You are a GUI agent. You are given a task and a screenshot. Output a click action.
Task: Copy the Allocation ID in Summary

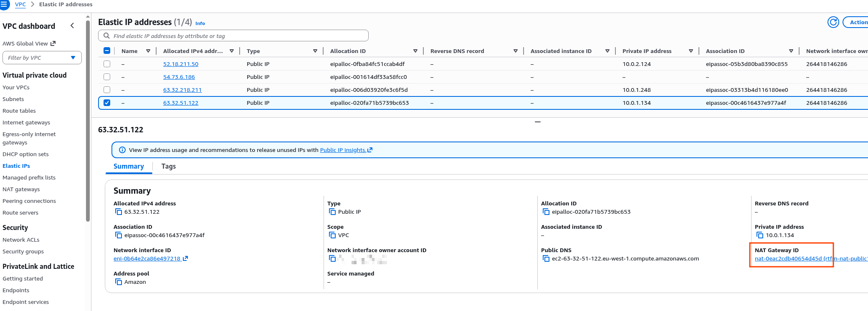pos(546,212)
